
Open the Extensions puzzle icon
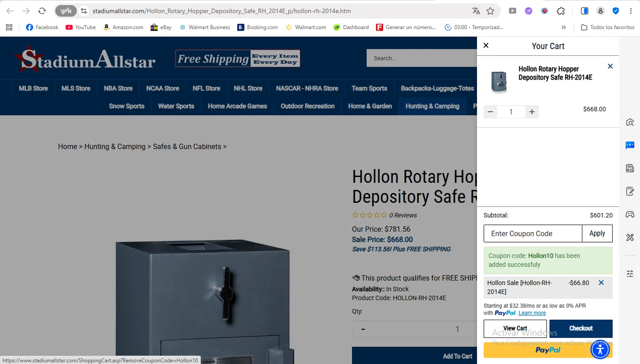tap(561, 11)
